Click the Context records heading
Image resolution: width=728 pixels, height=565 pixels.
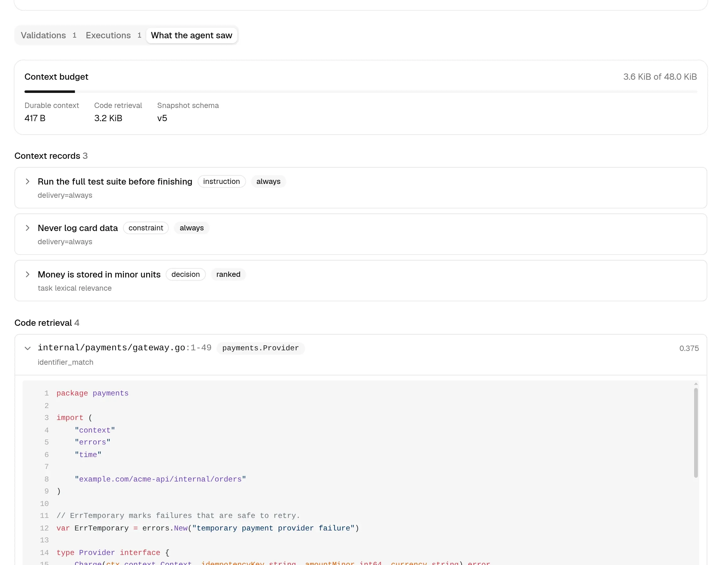(51, 156)
